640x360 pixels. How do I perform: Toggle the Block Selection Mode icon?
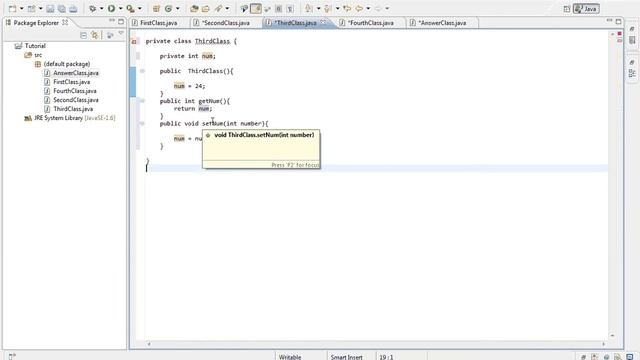tap(278, 9)
